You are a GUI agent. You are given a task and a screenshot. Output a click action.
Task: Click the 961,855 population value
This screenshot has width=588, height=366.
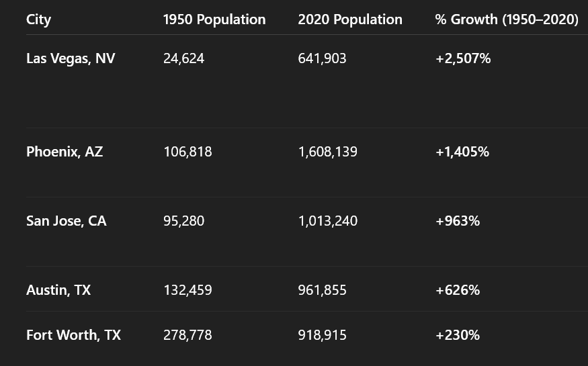click(322, 290)
